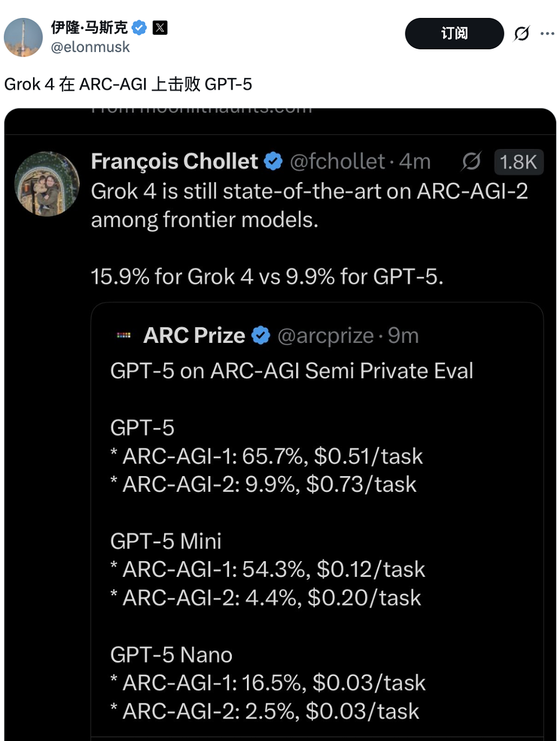The height and width of the screenshot is (741, 560).
Task: Click the tweet text "Grok 4 在 ARC-AGI 上击败 GPT-5"
Action: click(x=128, y=85)
